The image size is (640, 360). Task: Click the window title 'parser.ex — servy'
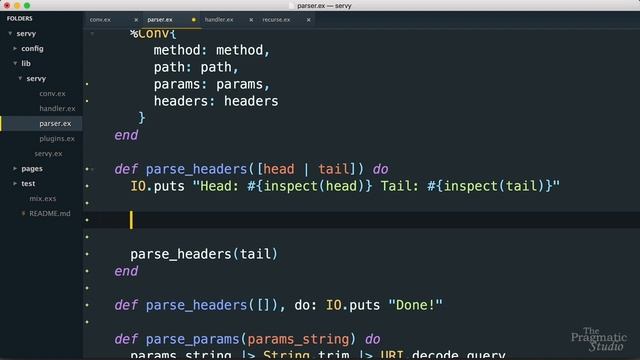(324, 6)
